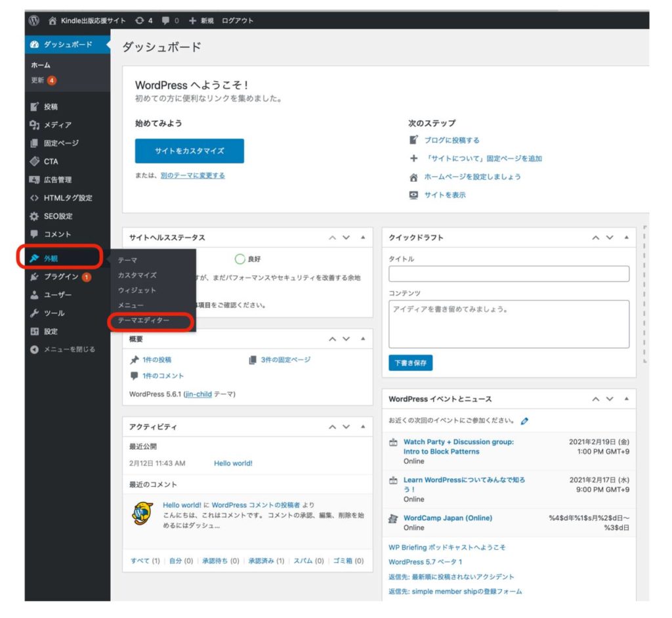Click the quick draft タイトル field
The image size is (672, 618).
click(509, 274)
